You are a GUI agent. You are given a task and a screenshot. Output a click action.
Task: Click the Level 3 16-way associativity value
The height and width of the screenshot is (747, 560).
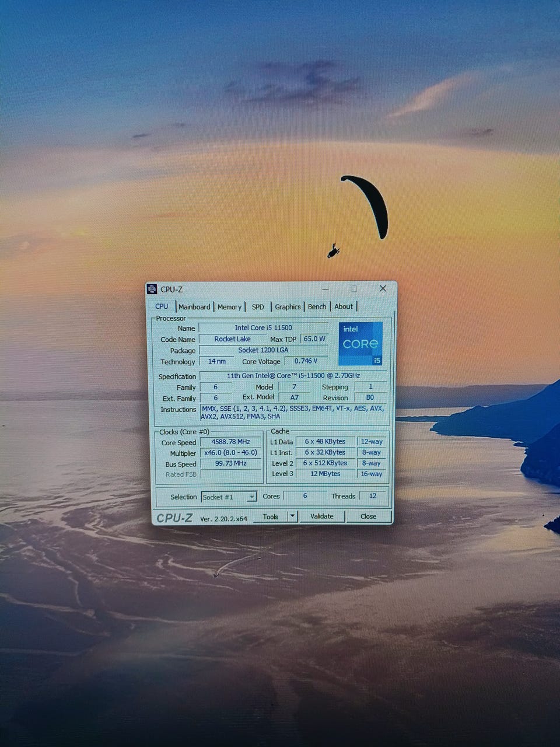372,474
